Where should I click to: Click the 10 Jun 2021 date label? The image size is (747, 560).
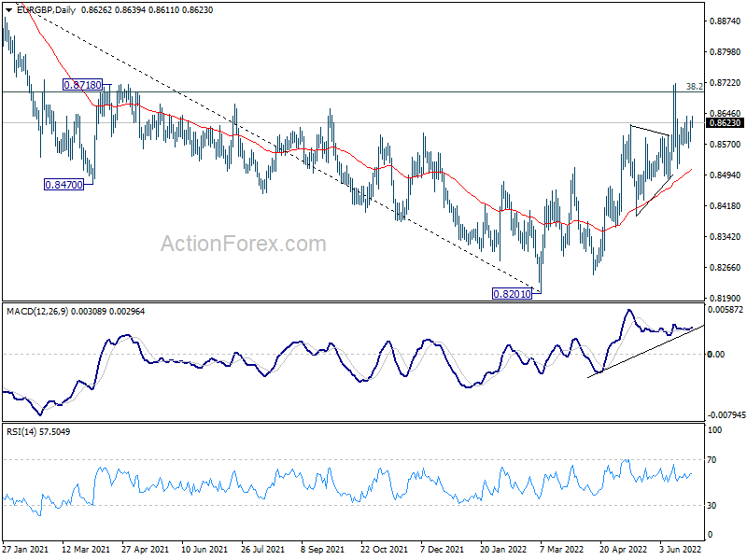204,550
